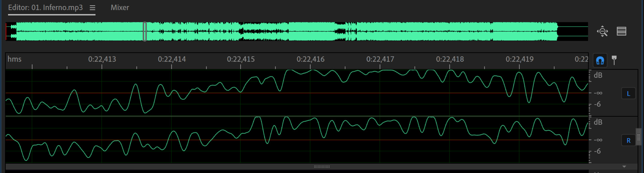Click the horizontal scrollbar grip below the waveform

click(x=321, y=167)
